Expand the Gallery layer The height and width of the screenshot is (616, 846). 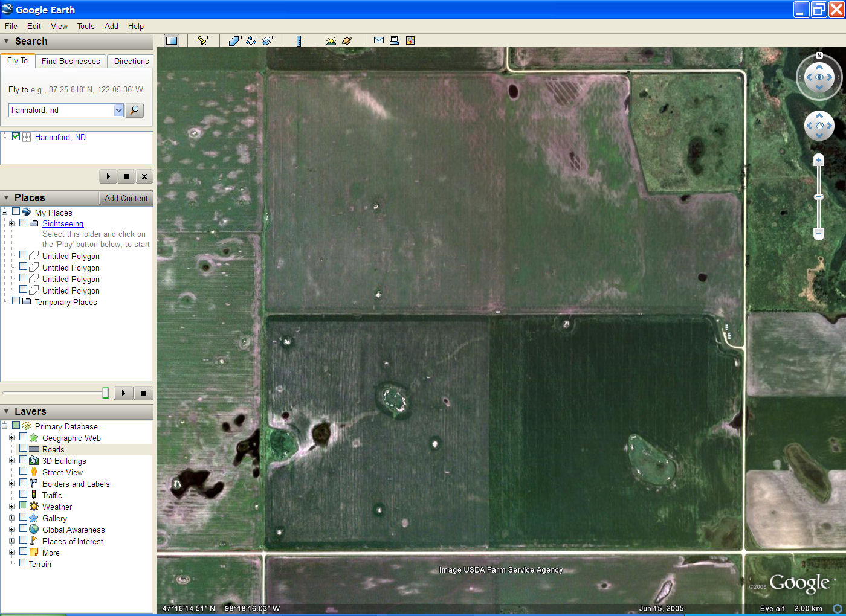11,518
